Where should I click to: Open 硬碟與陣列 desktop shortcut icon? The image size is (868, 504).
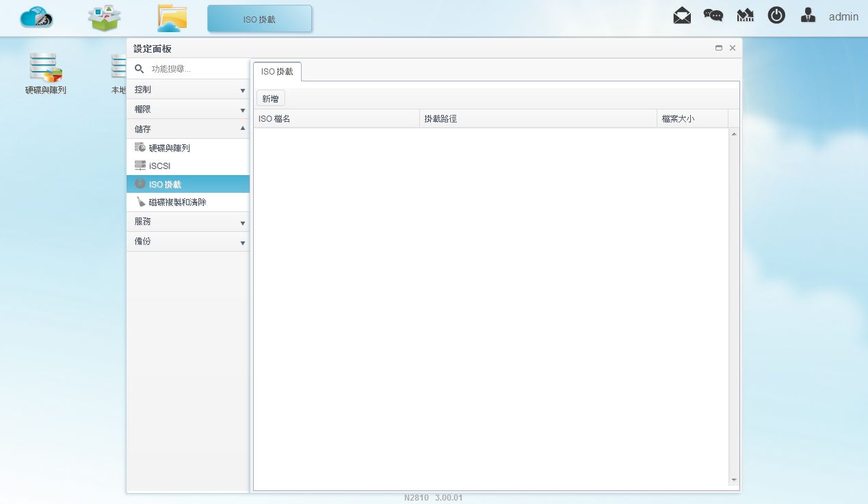(x=46, y=73)
